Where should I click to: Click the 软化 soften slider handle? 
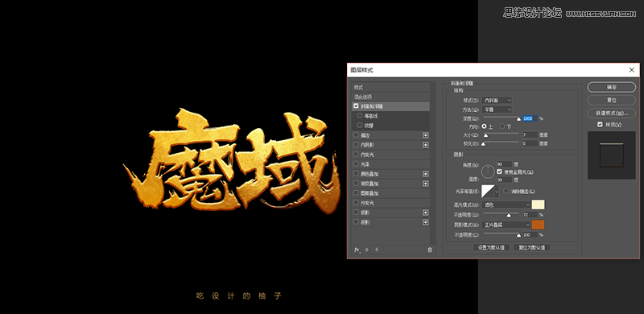tap(484, 144)
